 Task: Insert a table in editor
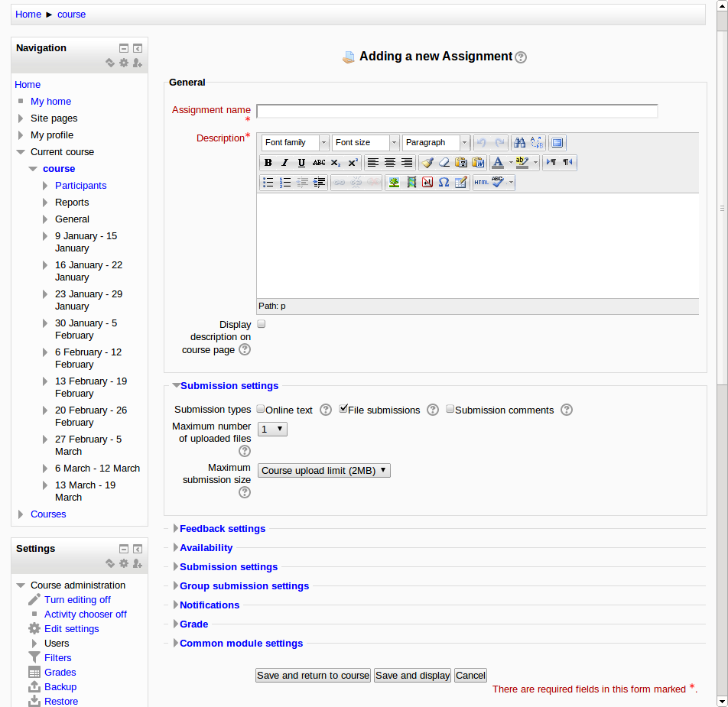click(x=460, y=183)
